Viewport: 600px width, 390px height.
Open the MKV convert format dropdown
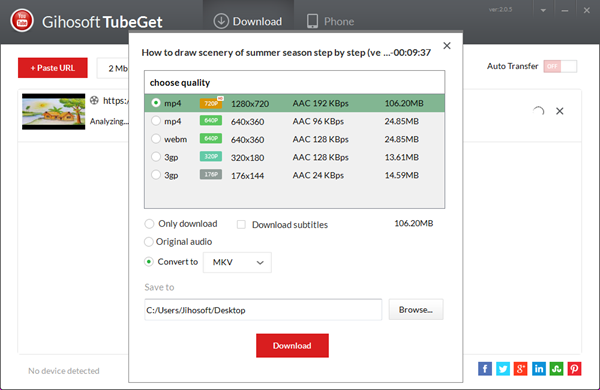237,262
